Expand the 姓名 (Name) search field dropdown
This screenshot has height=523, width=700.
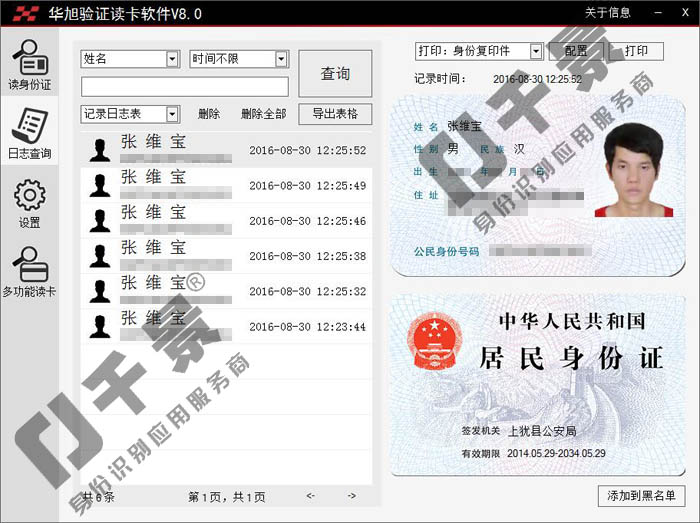click(x=172, y=59)
